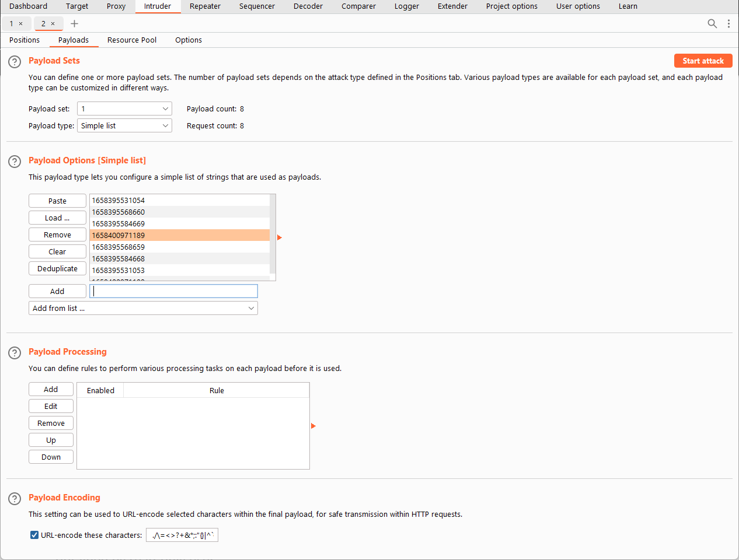This screenshot has width=739, height=560.
Task: Move processing rule Down
Action: [51, 457]
